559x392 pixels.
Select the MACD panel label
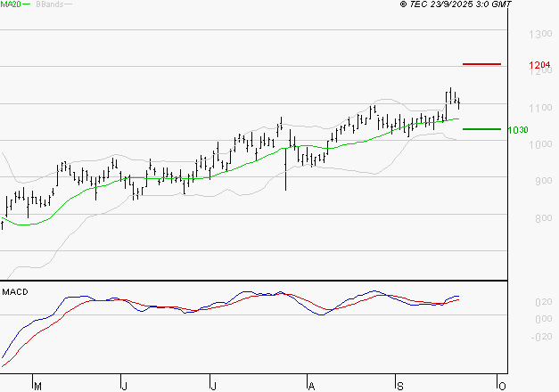pyautogui.click(x=12, y=291)
